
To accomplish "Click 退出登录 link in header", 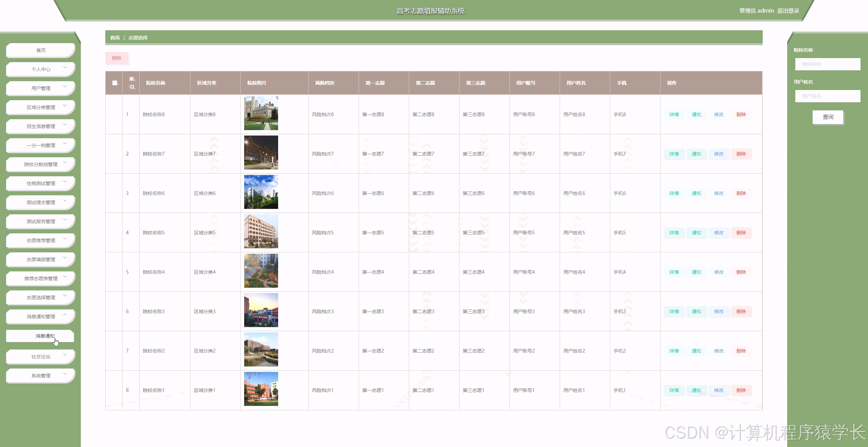I will (788, 11).
